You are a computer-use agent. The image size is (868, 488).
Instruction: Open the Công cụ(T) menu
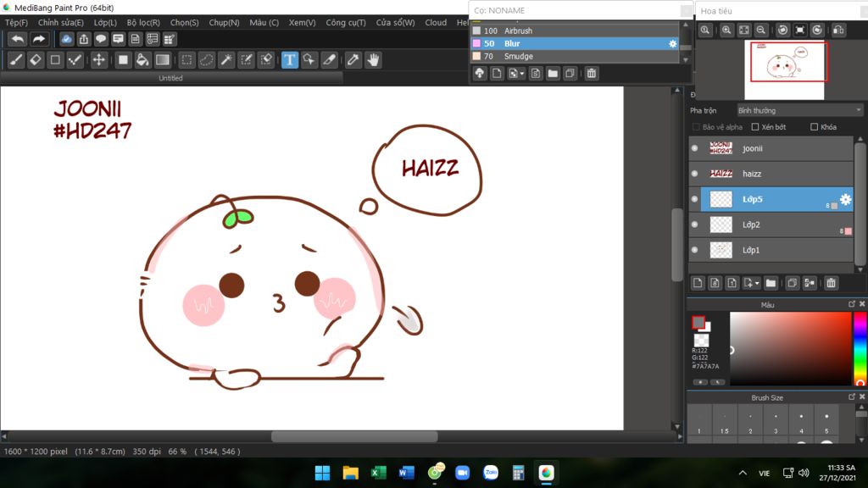click(x=346, y=23)
